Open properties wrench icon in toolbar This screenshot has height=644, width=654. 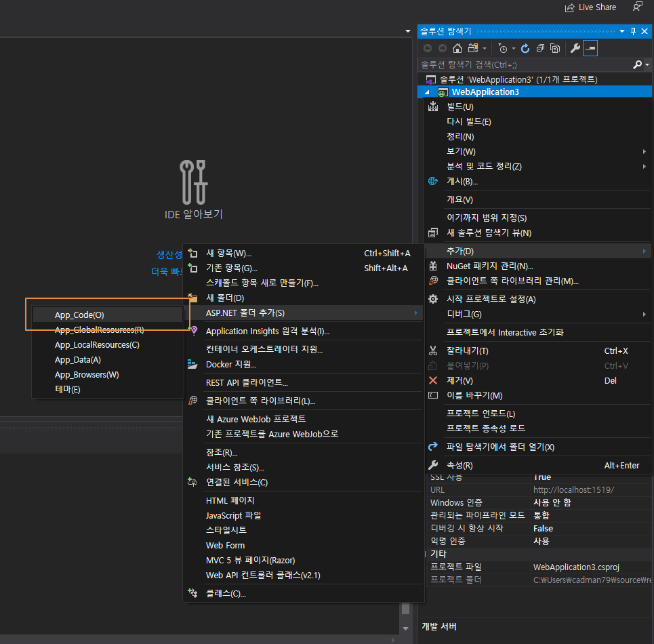[x=575, y=48]
